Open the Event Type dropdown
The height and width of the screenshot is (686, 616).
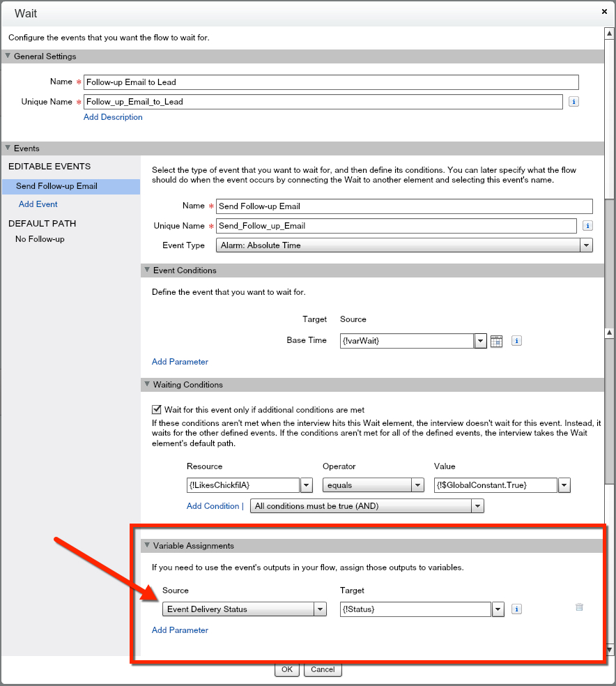coord(586,245)
